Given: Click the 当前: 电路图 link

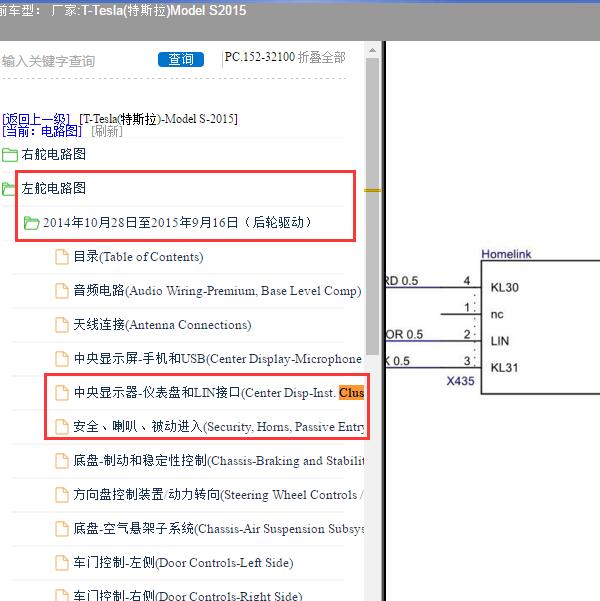Looking at the screenshot, I should click(42, 131).
